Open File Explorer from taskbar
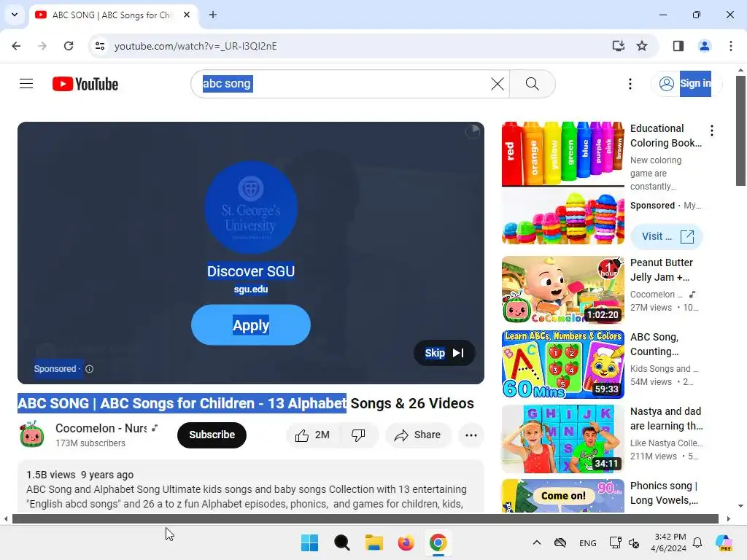Viewport: 747px width, 560px height. (374, 542)
